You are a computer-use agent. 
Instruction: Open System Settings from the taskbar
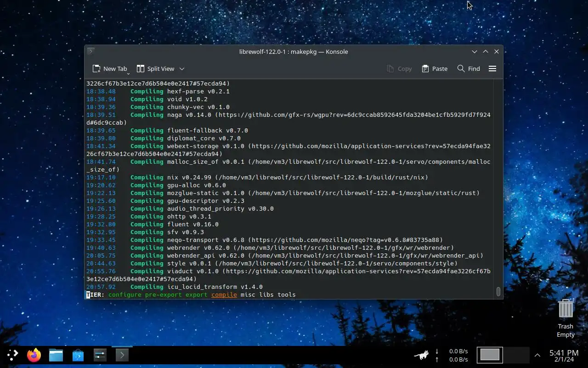coord(100,355)
